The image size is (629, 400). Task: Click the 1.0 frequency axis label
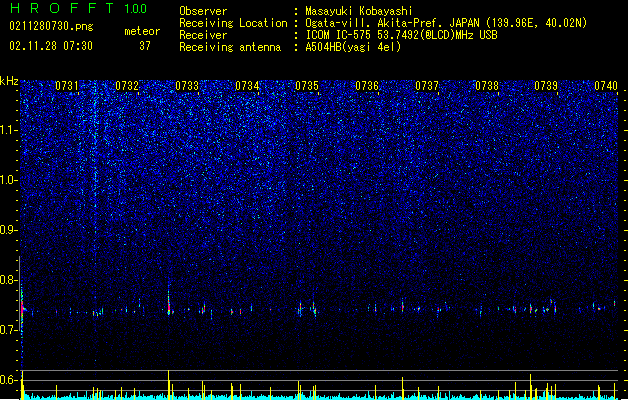pos(9,180)
